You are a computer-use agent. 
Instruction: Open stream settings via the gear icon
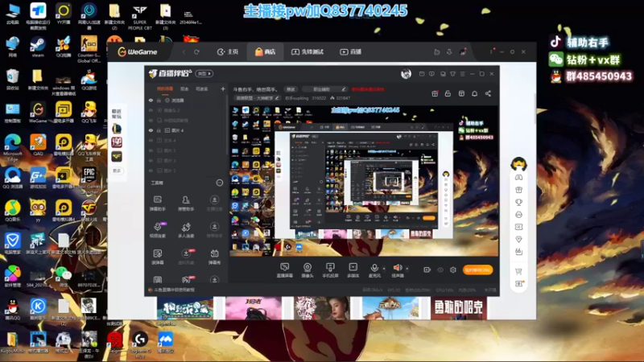453,269
